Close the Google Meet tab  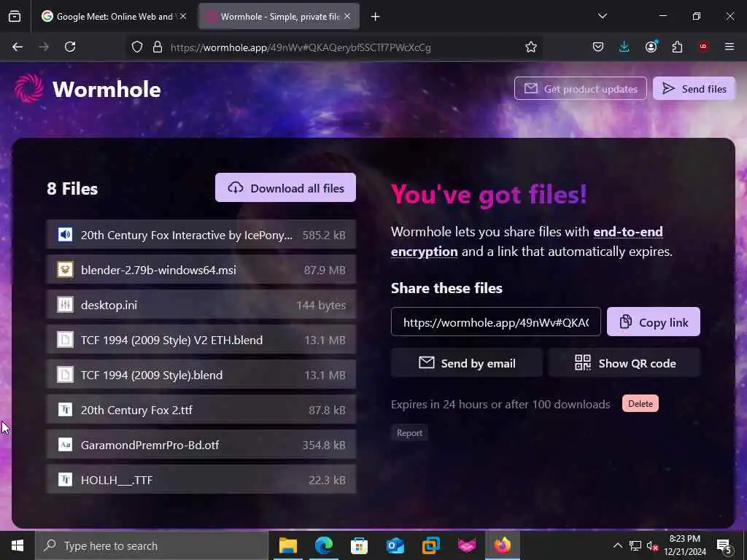183,16
